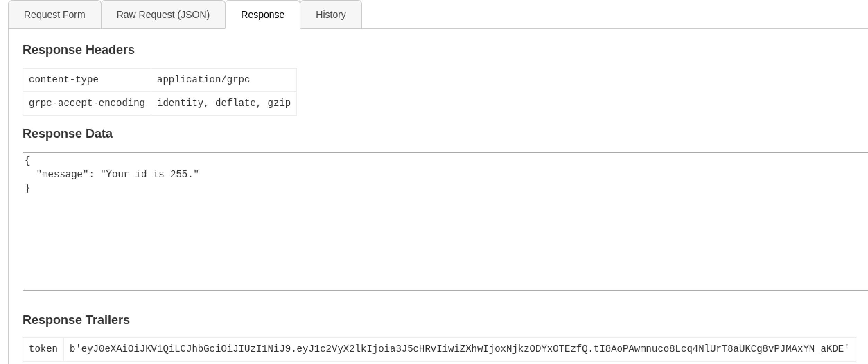This screenshot has height=364, width=868.
Task: Click the JWT token value in trailers
Action: click(x=459, y=349)
